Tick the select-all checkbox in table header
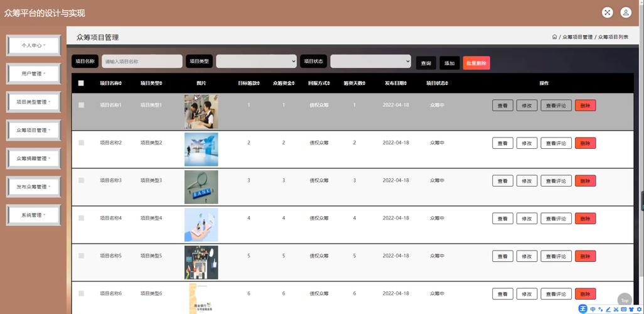Viewport: 644px width, 314px height. point(81,83)
